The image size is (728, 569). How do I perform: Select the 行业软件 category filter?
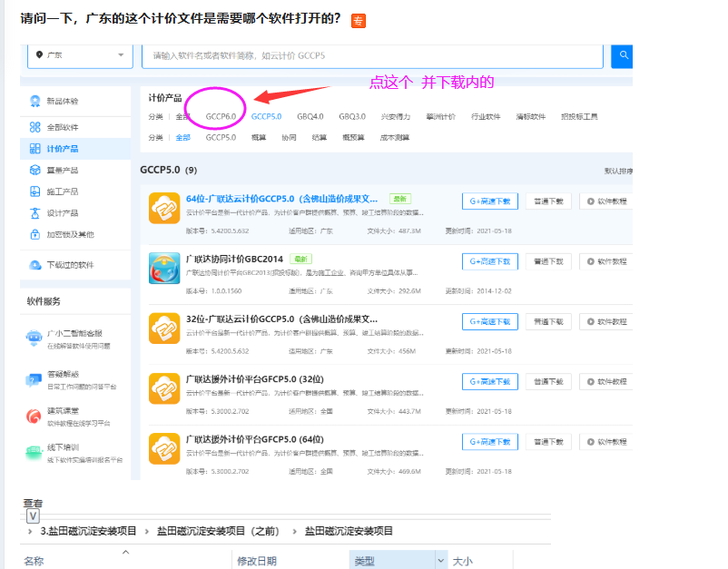486,116
